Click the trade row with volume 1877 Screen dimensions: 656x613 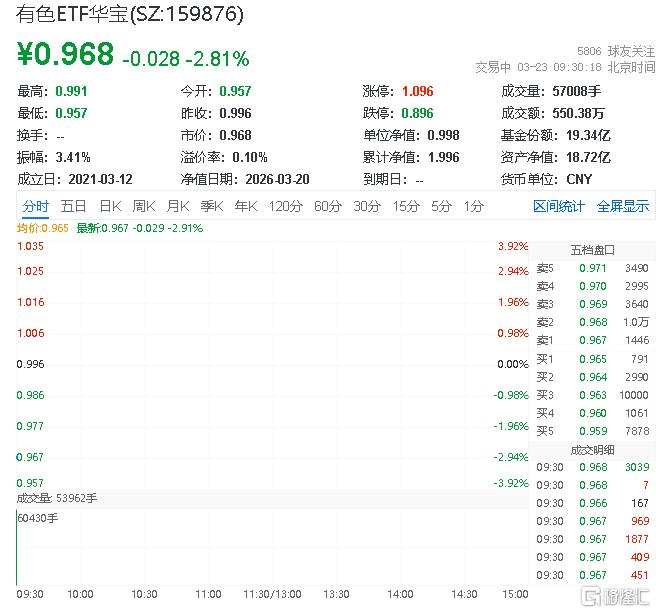tap(592, 539)
